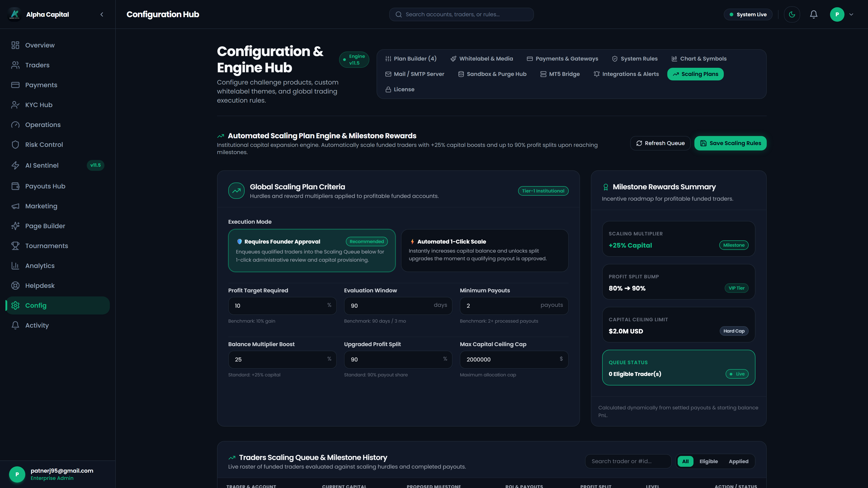Go to Traders in the sidebar
Image resolution: width=868 pixels, height=488 pixels.
pyautogui.click(x=58, y=65)
